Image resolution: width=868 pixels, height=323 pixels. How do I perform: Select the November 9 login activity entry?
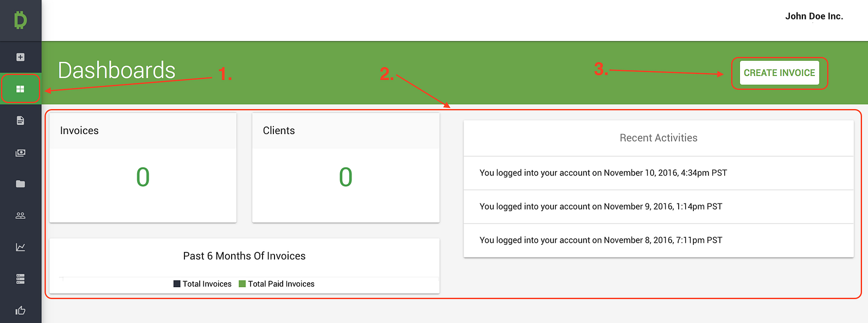[601, 206]
